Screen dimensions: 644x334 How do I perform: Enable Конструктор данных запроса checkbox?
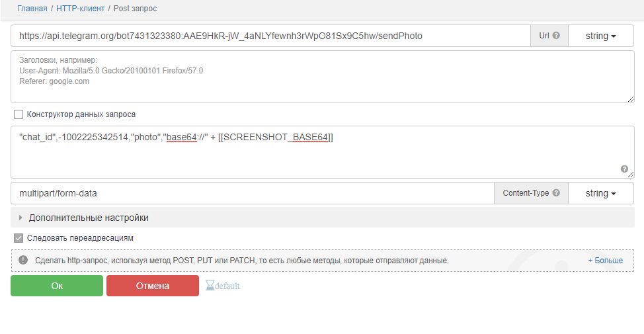pos(19,114)
